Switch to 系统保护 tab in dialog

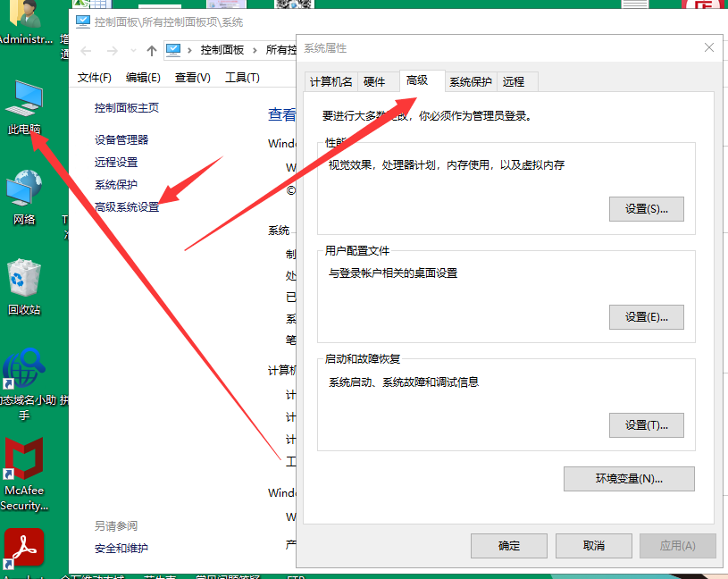pos(471,81)
